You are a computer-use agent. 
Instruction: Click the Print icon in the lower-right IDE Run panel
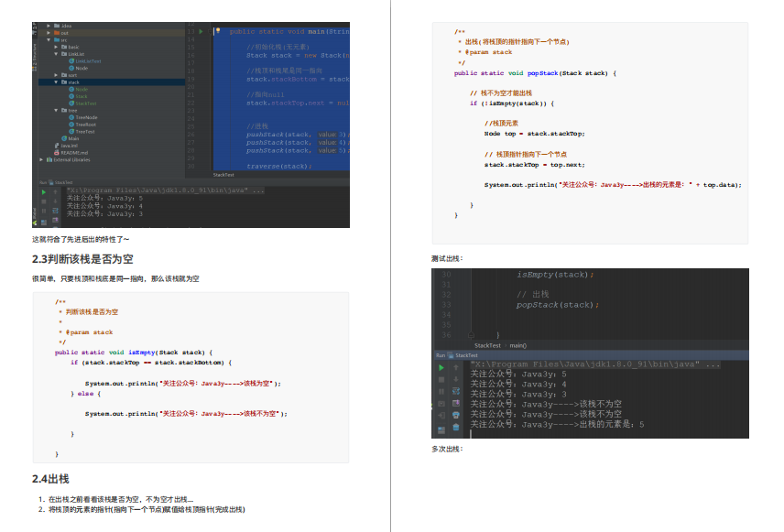point(455,415)
